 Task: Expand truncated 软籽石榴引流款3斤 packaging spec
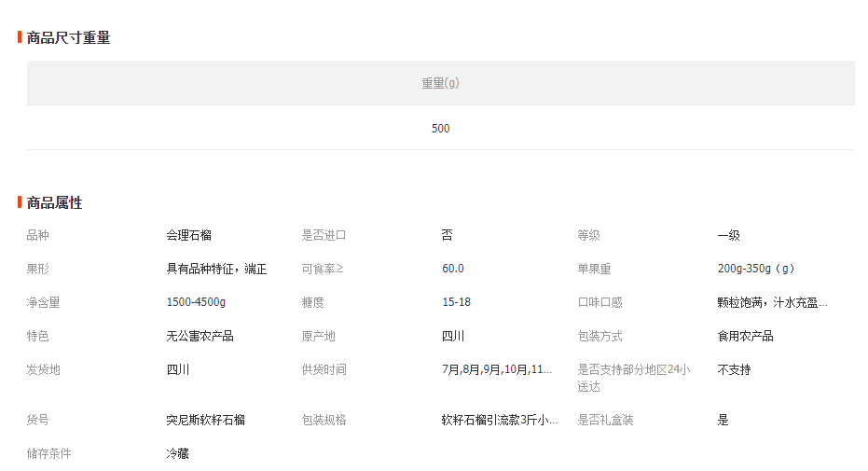(500, 420)
